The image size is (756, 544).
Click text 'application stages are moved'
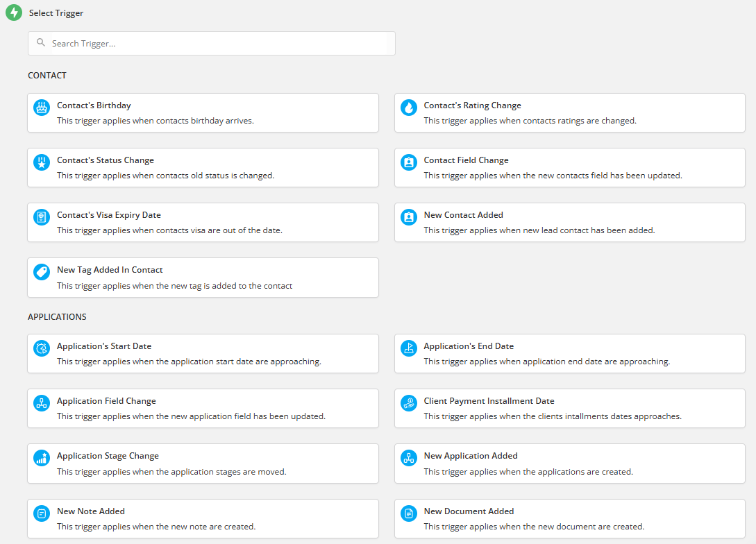[228, 473]
